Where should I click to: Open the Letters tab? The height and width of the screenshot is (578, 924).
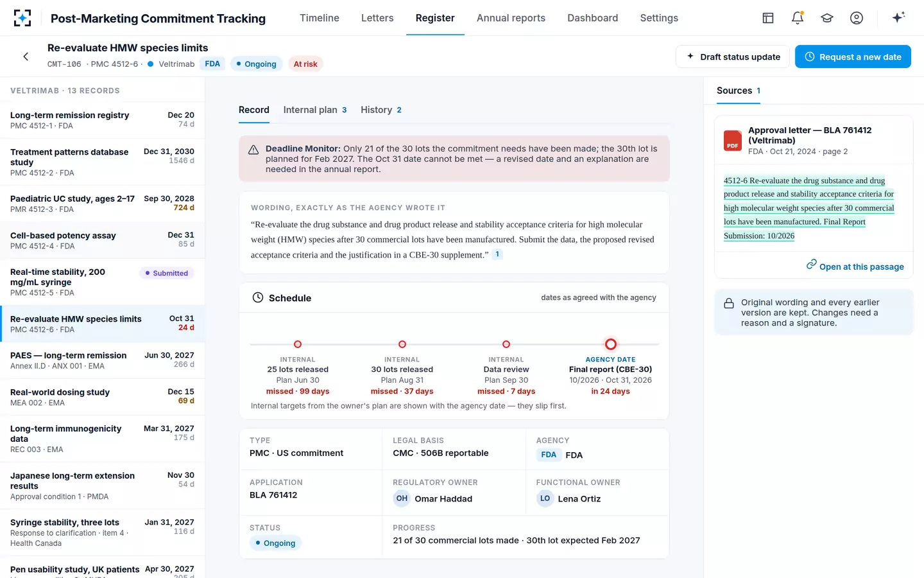pos(377,18)
